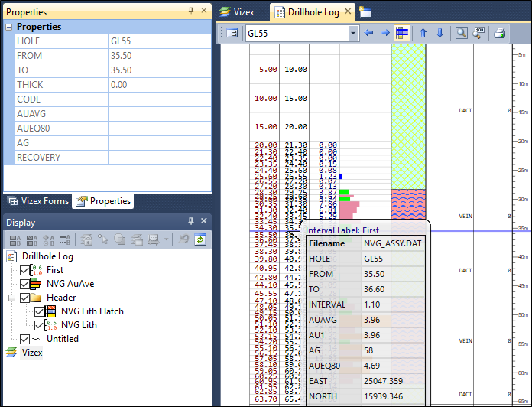Viewport: 532px width, 407px height.
Task: Collapse the Properties section header
Action: point(9,27)
